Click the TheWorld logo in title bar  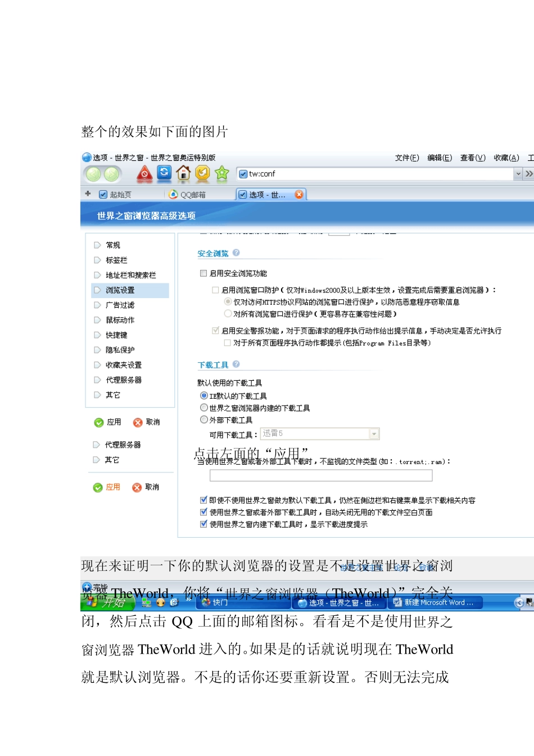click(x=87, y=157)
